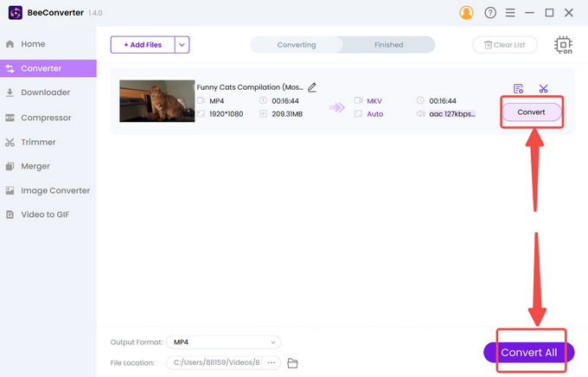Toggle the hardware acceleration chip icon

tap(563, 45)
